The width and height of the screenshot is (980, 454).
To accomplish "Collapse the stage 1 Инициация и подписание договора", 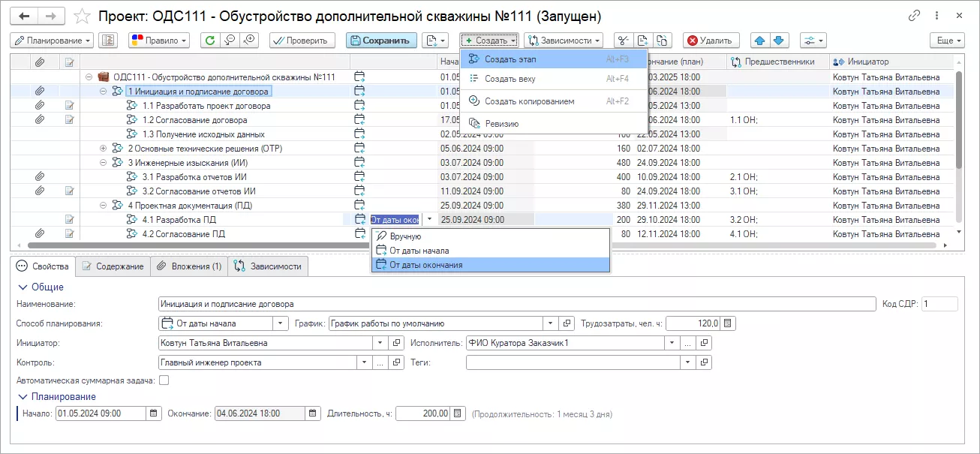I will (x=104, y=92).
